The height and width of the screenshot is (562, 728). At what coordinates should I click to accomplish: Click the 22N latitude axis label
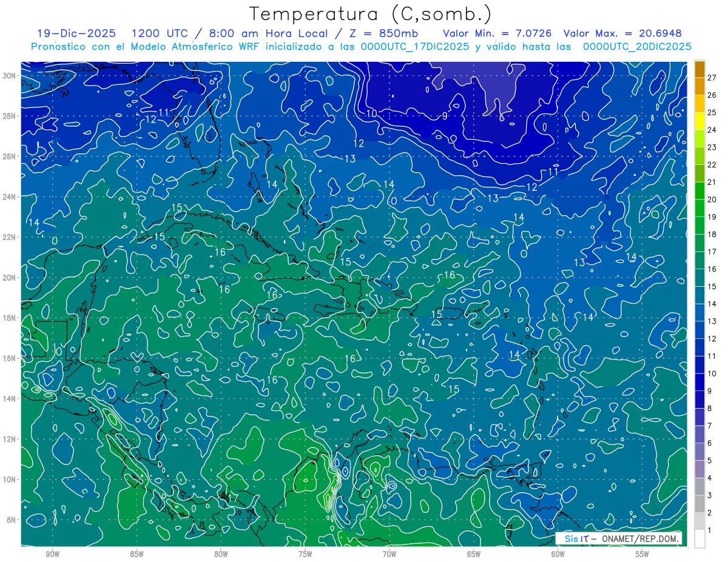coord(10,237)
